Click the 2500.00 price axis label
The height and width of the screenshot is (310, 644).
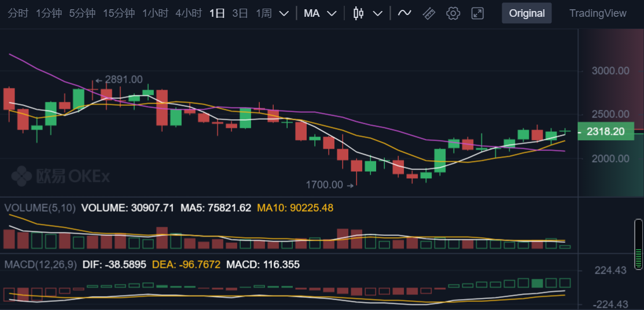coord(610,114)
